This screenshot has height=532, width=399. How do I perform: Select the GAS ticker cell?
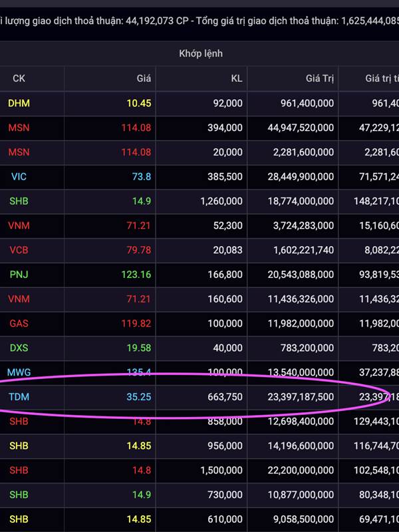[19, 323]
